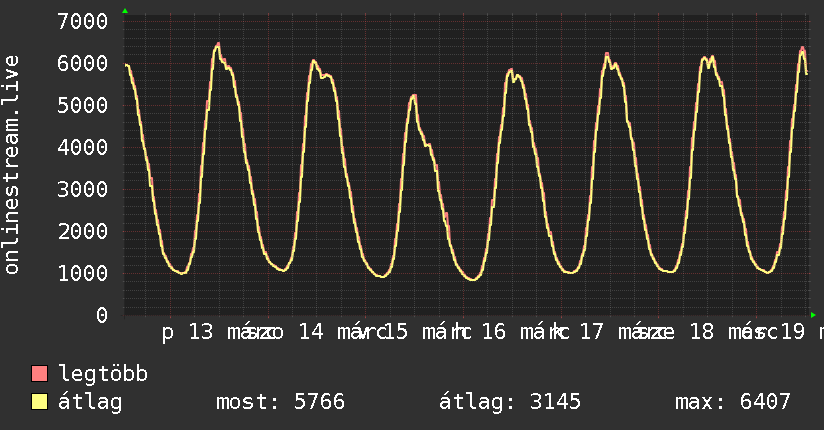
Task: Select the 13 date label on x-axis
Action: tap(201, 333)
